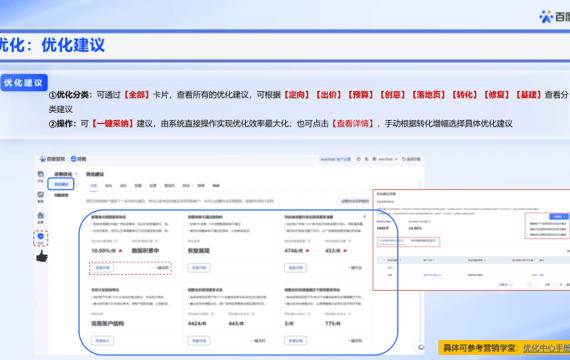Click the one-click button on the 4746/周 card
570x360 pixels.
pos(354,268)
